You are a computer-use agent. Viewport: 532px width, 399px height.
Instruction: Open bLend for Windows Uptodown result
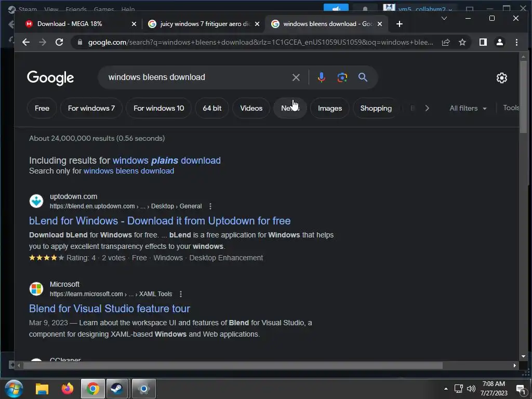pyautogui.click(x=160, y=221)
